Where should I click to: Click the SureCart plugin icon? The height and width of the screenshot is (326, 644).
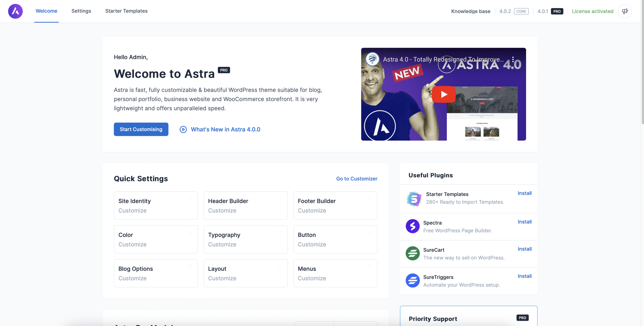(413, 253)
